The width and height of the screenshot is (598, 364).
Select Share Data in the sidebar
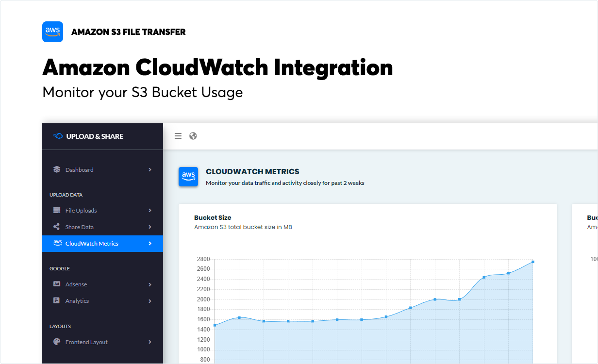[102, 227]
